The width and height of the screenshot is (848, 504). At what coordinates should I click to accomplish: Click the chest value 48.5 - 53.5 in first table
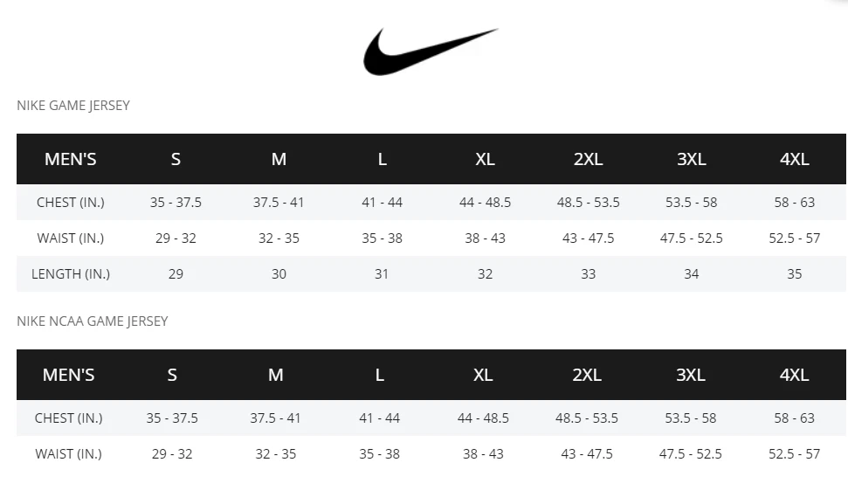(x=588, y=203)
